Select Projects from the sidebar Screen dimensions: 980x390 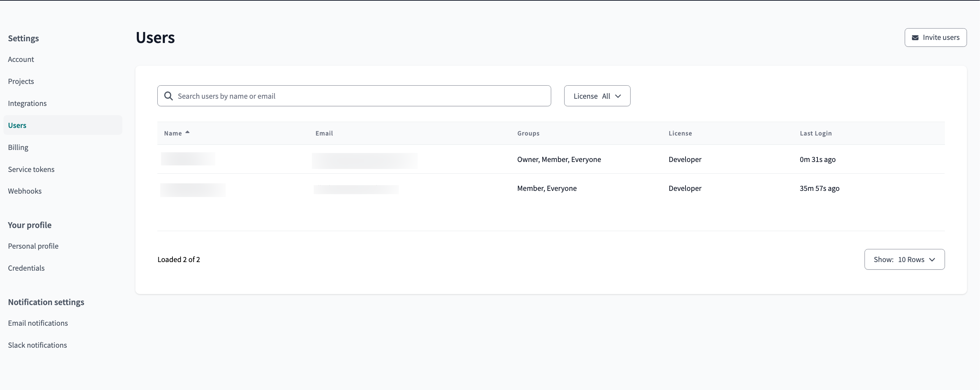pos(21,81)
